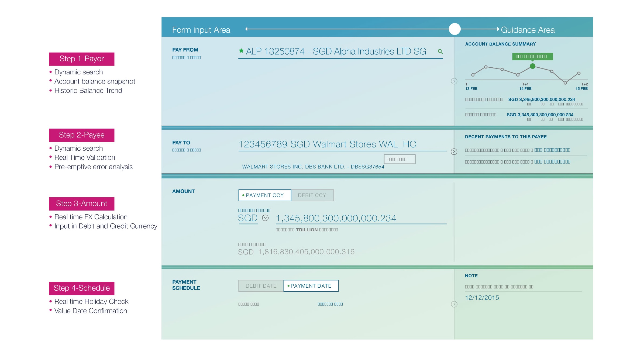Click the slider handle between Form input and Guidance areas
644x348 pixels.
[454, 29]
